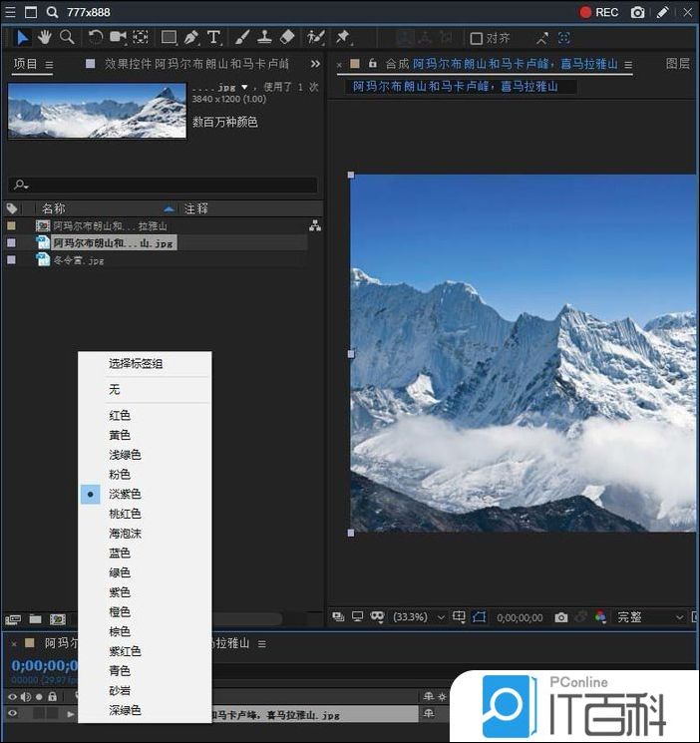This screenshot has height=743, width=700.
Task: Toggle the timeline layer eye visibility
Action: click(13, 713)
